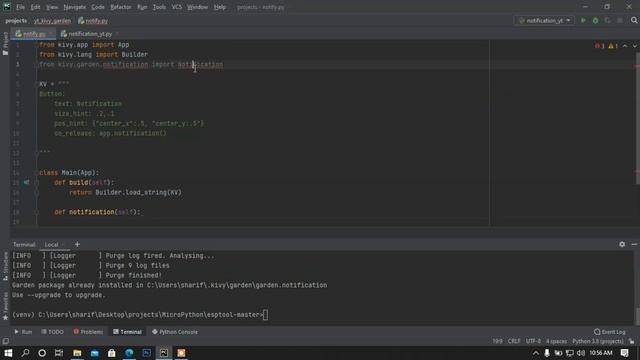The image size is (640, 360).
Task: Open the Run menu
Action: click(x=142, y=7)
